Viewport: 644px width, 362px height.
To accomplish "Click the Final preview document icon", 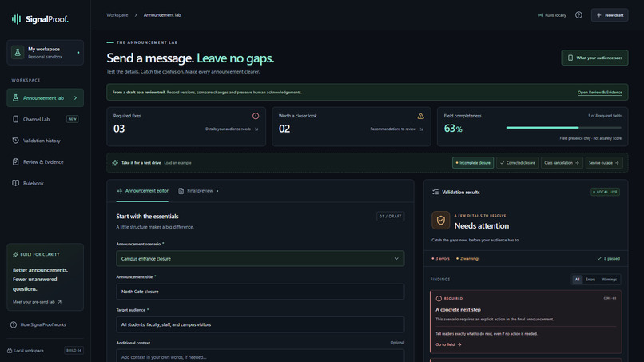I will [x=181, y=191].
